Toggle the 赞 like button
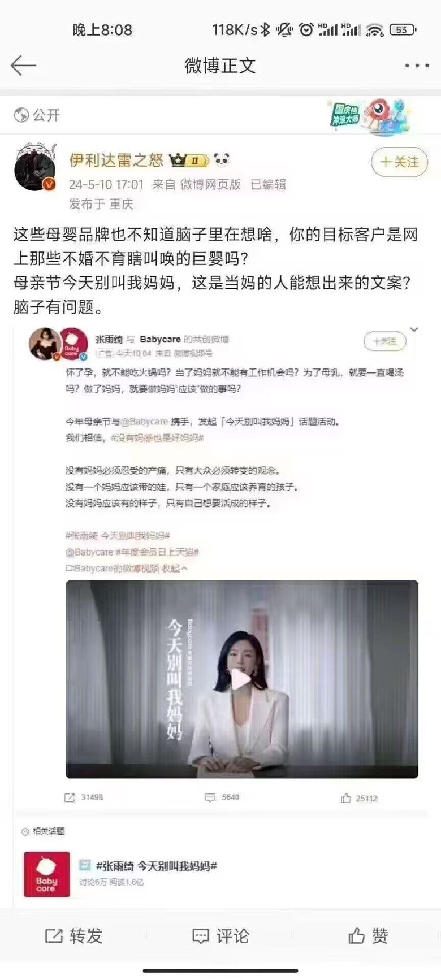Image resolution: width=441 pixels, height=980 pixels. click(368, 936)
